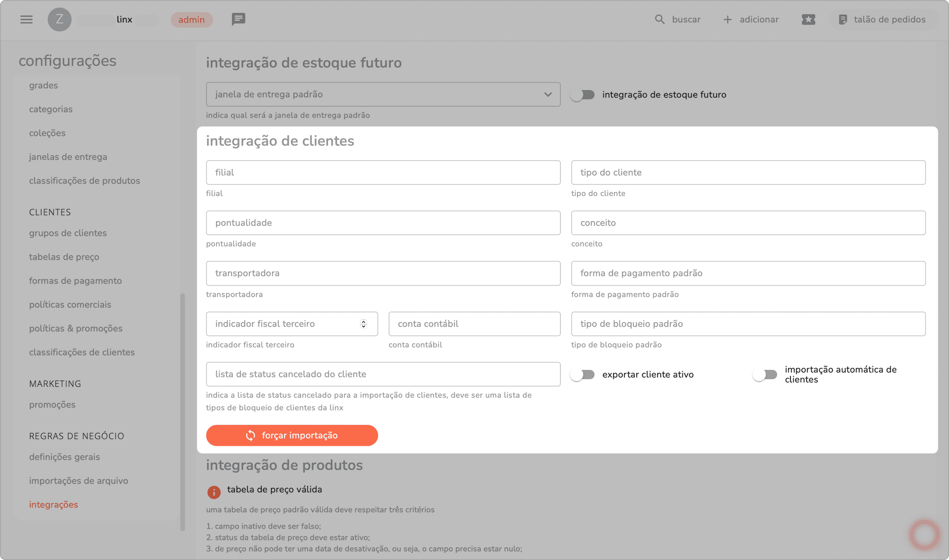Open the chat messages icon
The width and height of the screenshot is (949, 560).
click(238, 19)
